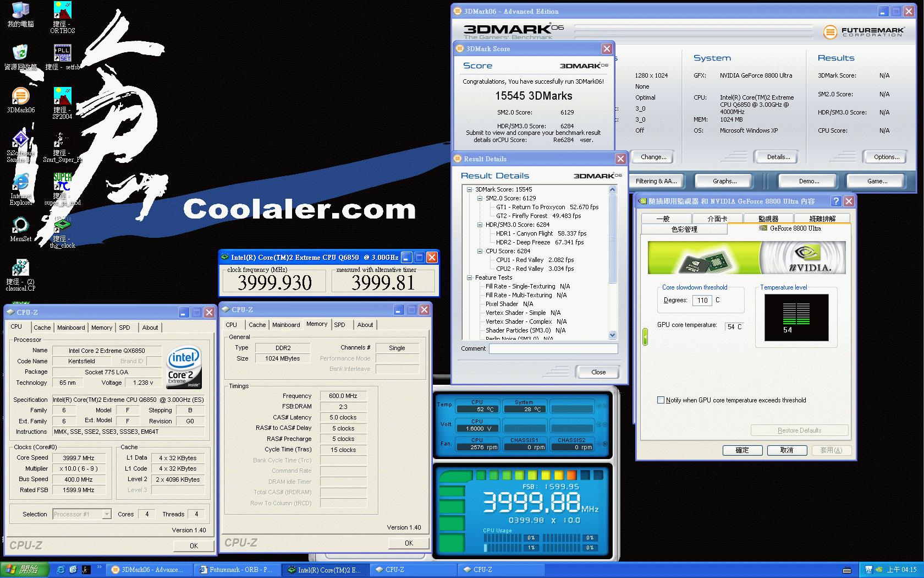Collapse the 3DMark Score tree node
Viewport: 924px width, 578px height.
(x=469, y=189)
